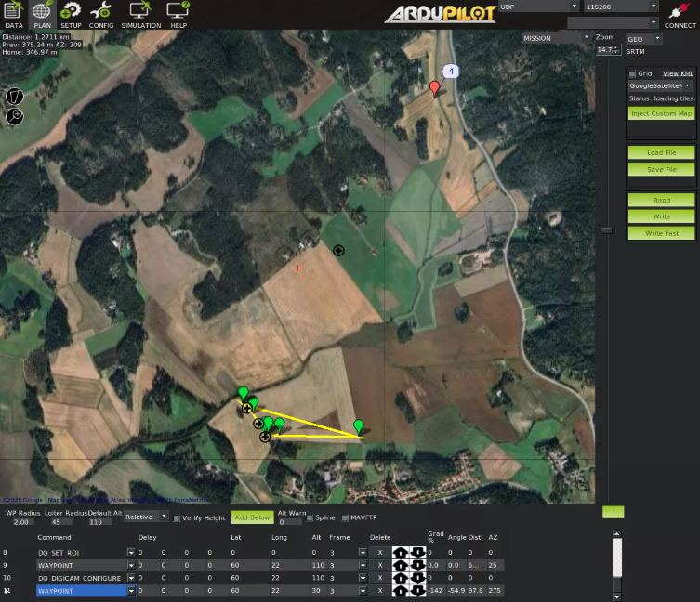Click the Default Alt 110 field
This screenshot has height=602, width=700.
(100, 522)
